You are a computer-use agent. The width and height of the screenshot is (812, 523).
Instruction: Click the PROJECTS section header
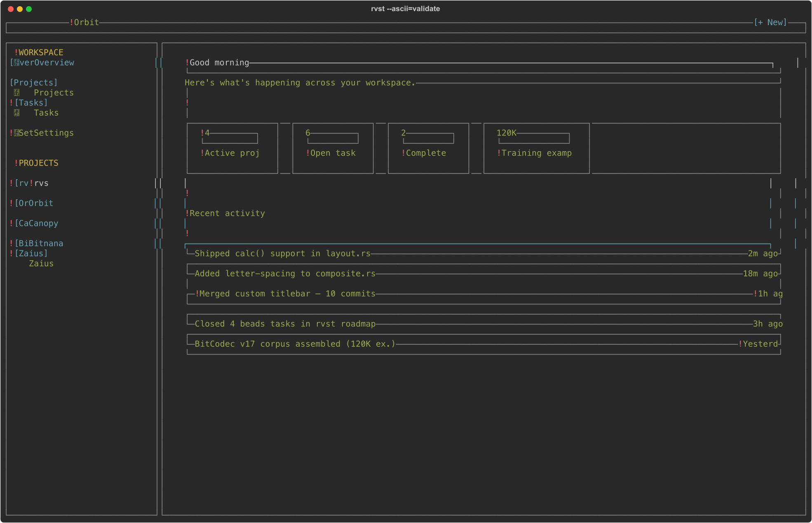click(x=38, y=163)
